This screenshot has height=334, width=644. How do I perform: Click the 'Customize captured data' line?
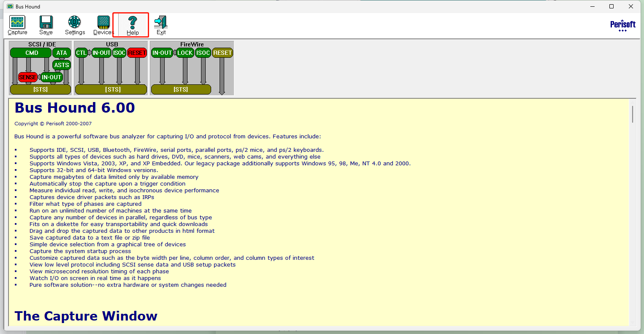[x=172, y=258]
